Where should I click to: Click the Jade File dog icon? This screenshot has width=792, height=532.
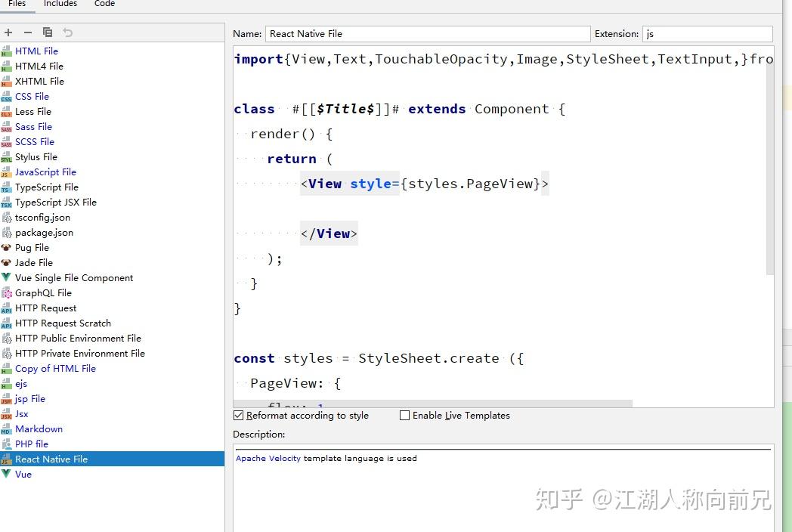pyautogui.click(x=6, y=263)
